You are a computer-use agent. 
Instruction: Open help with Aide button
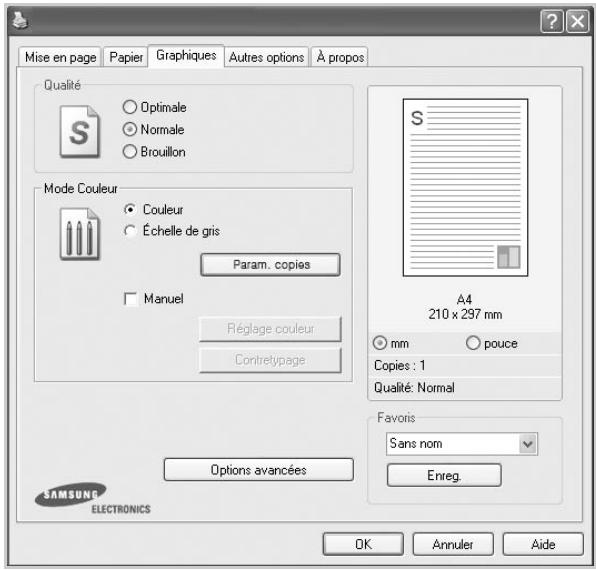(543, 544)
